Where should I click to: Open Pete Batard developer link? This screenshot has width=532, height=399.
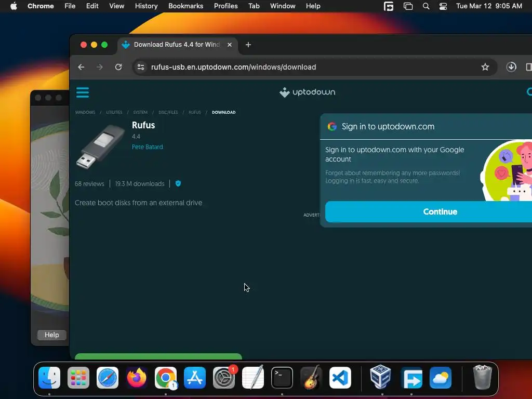147,147
